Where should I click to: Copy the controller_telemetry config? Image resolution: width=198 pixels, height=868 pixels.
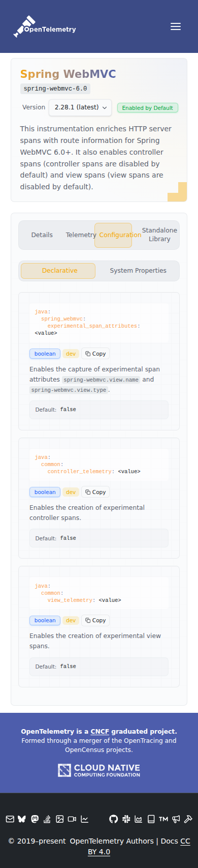(x=95, y=492)
